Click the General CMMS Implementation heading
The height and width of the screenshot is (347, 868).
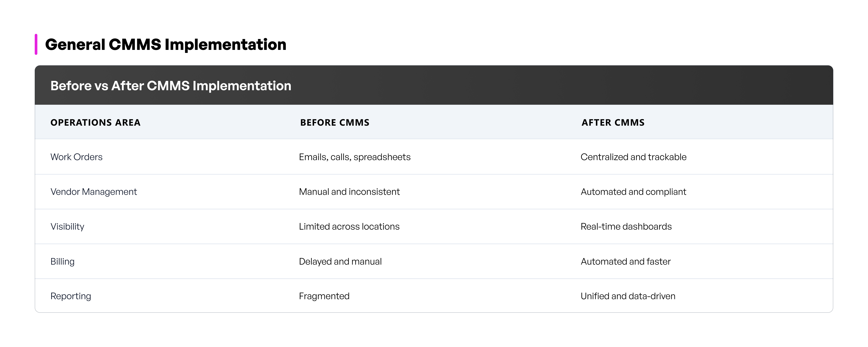click(165, 45)
